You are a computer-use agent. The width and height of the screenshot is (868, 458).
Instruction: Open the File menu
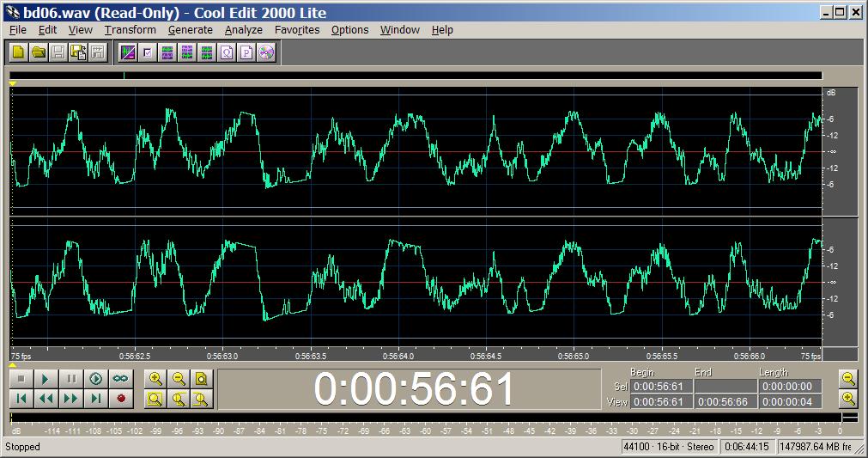[x=18, y=30]
